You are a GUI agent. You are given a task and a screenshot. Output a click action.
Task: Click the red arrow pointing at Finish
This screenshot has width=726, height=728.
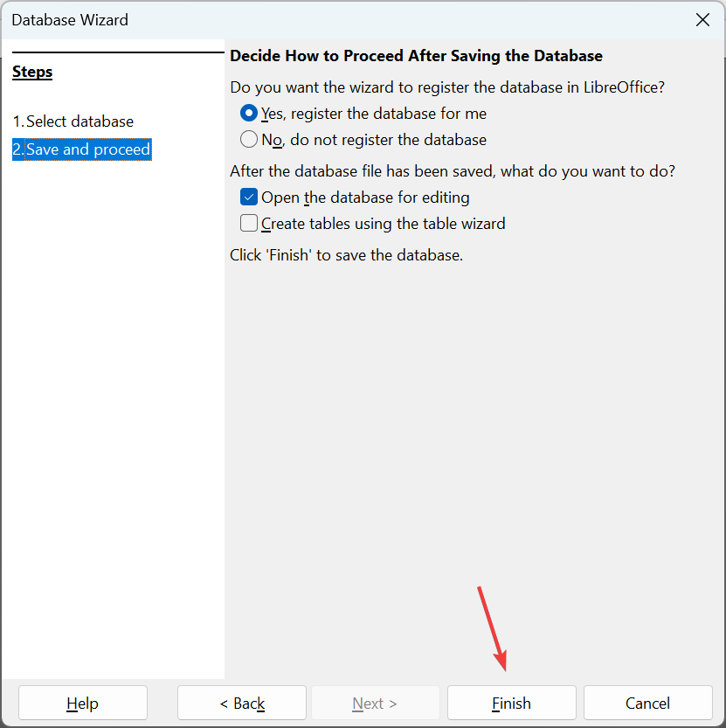[x=493, y=628]
